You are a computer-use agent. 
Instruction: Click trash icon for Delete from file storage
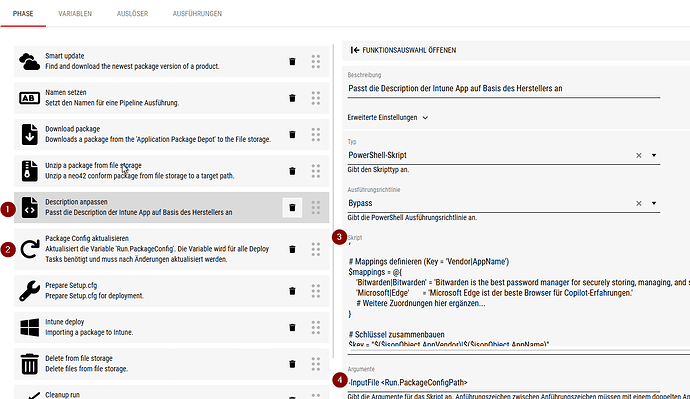(x=292, y=364)
